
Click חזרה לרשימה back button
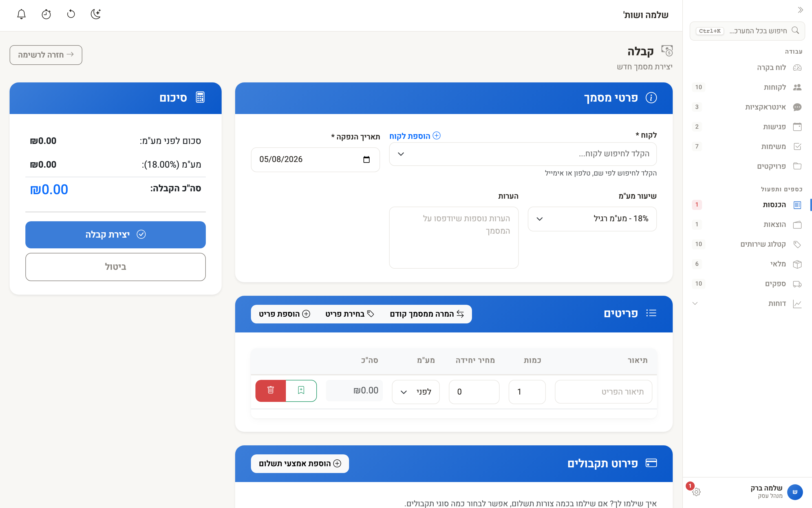click(46, 55)
